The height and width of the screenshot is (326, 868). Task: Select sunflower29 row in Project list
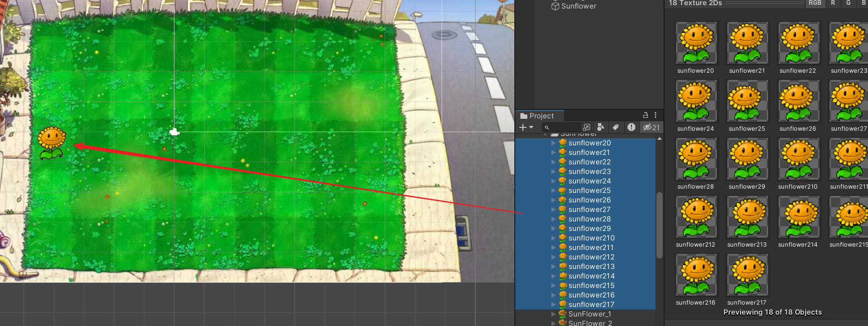click(586, 229)
